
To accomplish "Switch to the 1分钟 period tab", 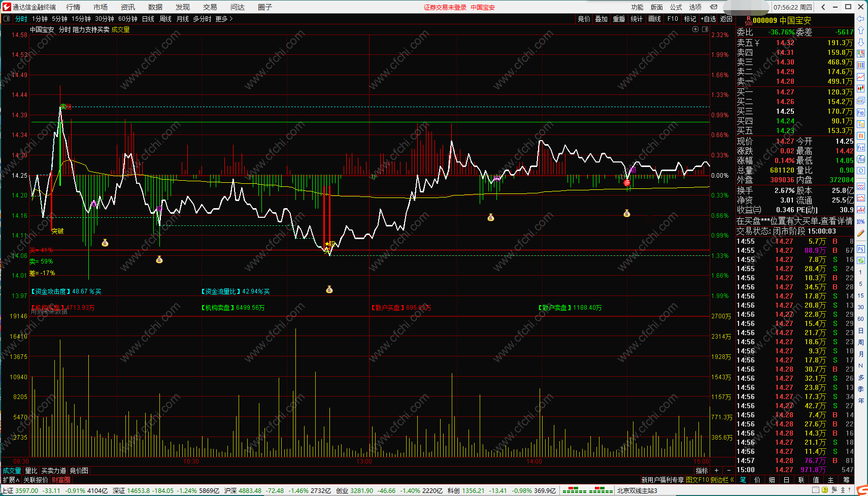I will coord(40,19).
